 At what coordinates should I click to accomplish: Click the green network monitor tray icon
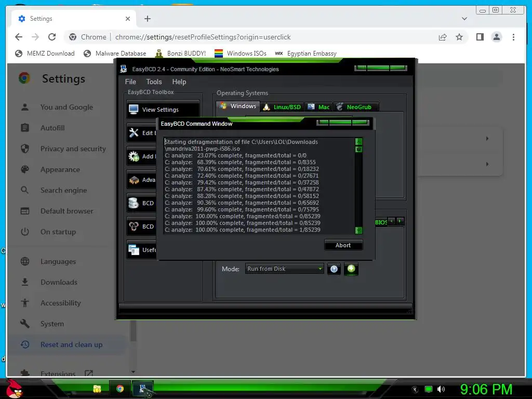coord(429,389)
